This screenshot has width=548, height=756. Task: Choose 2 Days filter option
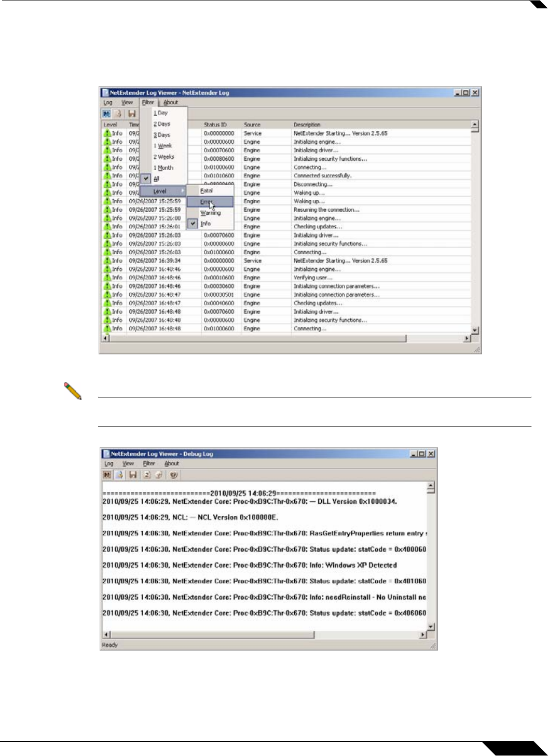coord(163,124)
